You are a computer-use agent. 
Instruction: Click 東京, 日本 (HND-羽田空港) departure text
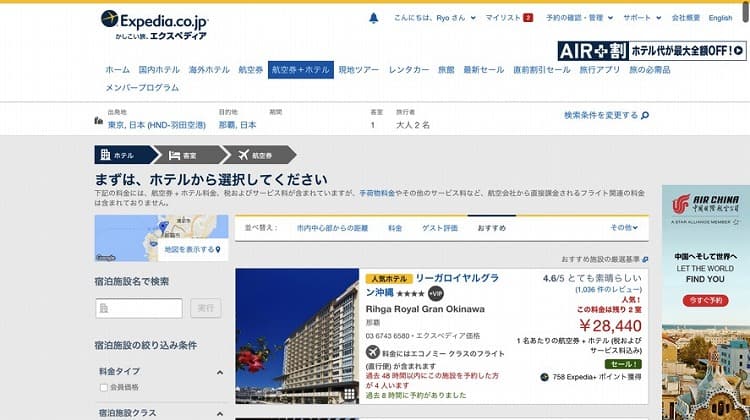click(x=156, y=125)
